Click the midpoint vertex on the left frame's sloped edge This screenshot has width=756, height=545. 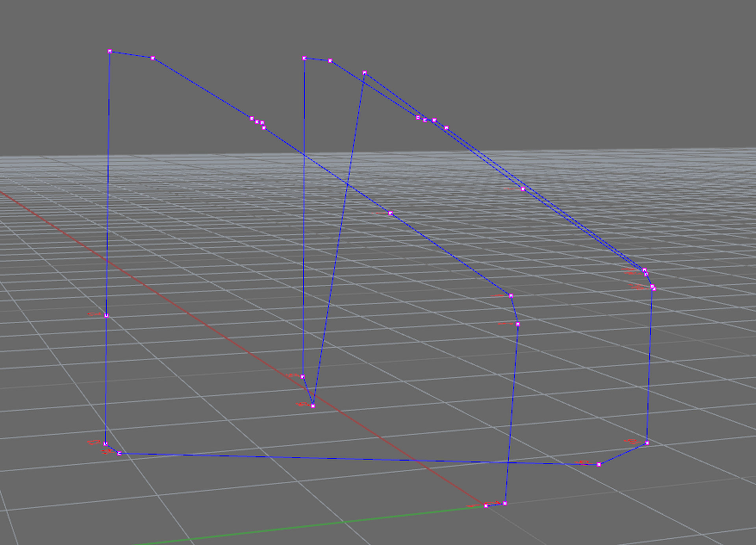[390, 213]
